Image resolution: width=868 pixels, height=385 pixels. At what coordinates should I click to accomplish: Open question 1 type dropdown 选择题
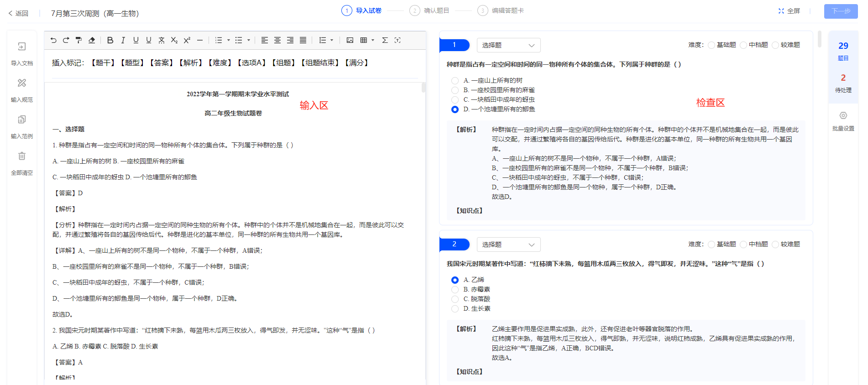tap(508, 45)
